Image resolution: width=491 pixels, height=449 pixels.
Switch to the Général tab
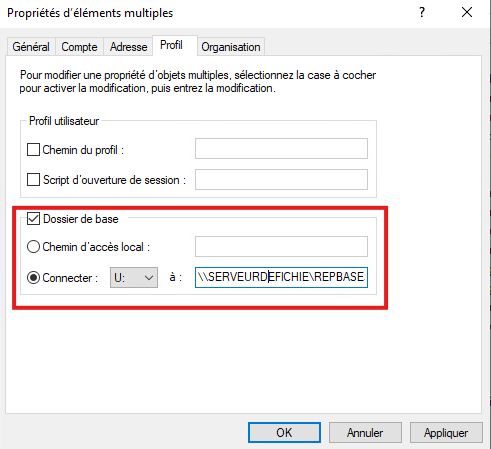pos(31,47)
